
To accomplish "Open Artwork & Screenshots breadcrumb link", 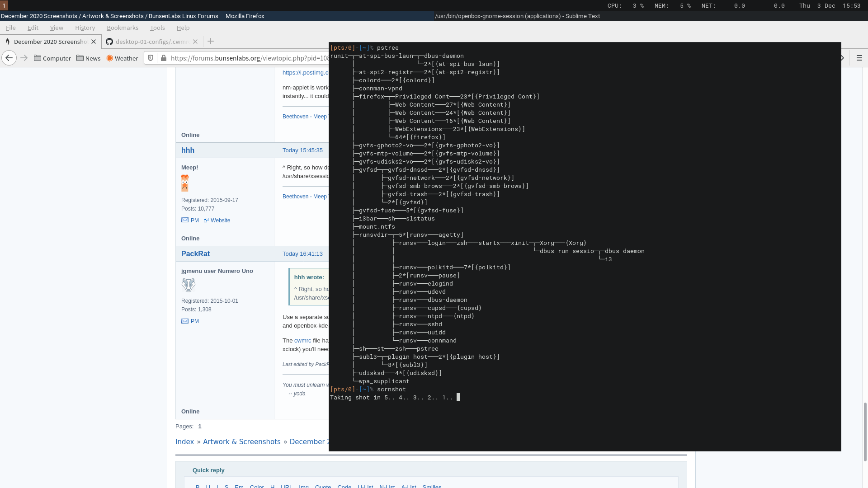I will [x=241, y=442].
